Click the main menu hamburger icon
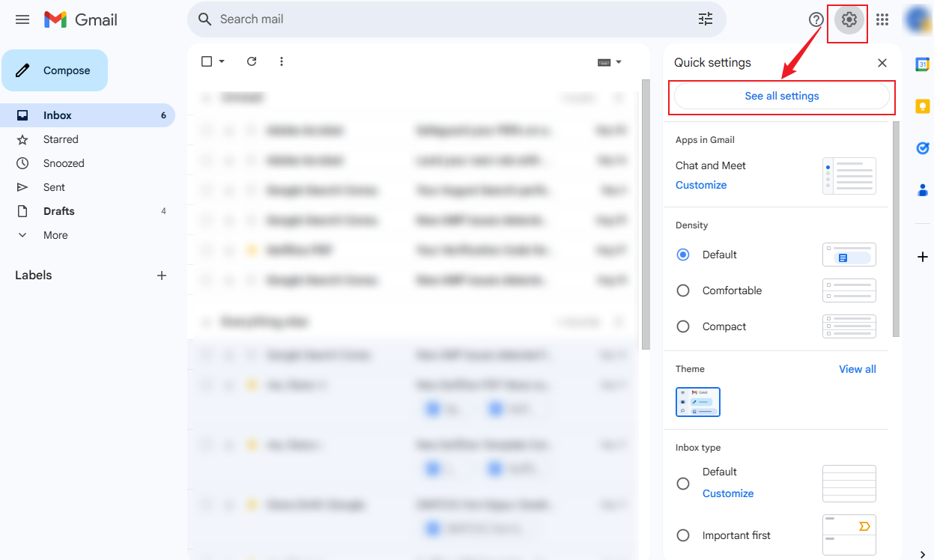 pyautogui.click(x=22, y=20)
